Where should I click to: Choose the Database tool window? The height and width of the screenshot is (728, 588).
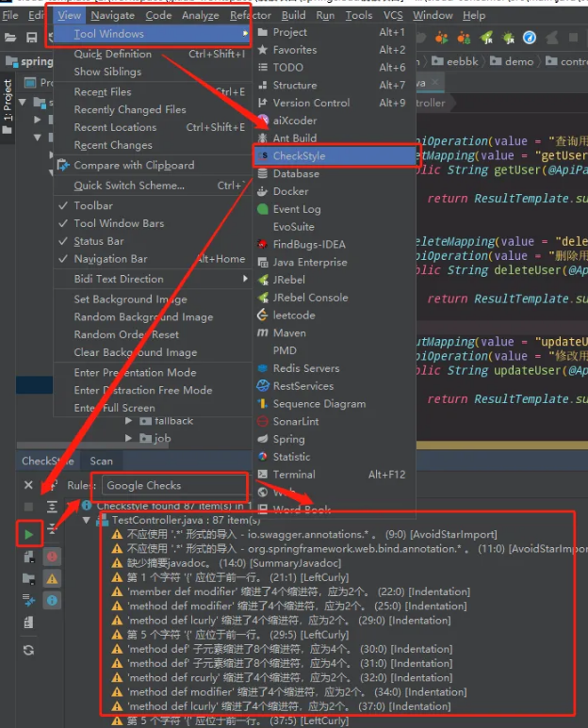pos(335,173)
